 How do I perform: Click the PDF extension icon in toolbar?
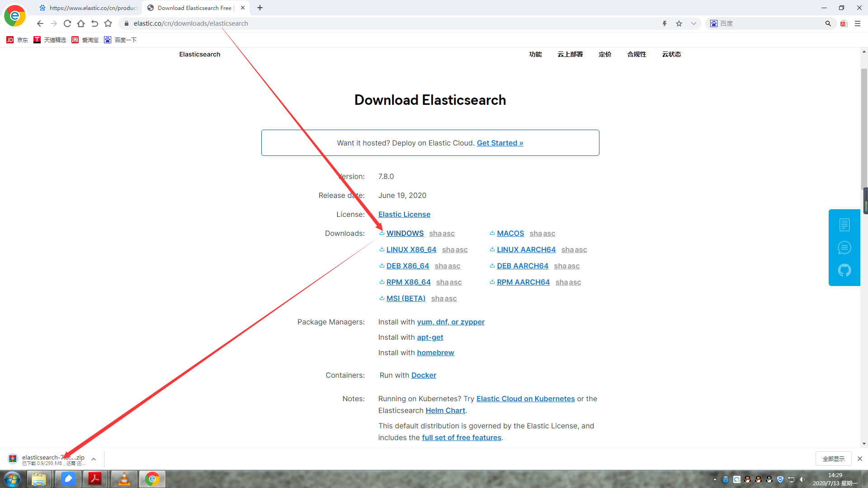[844, 23]
